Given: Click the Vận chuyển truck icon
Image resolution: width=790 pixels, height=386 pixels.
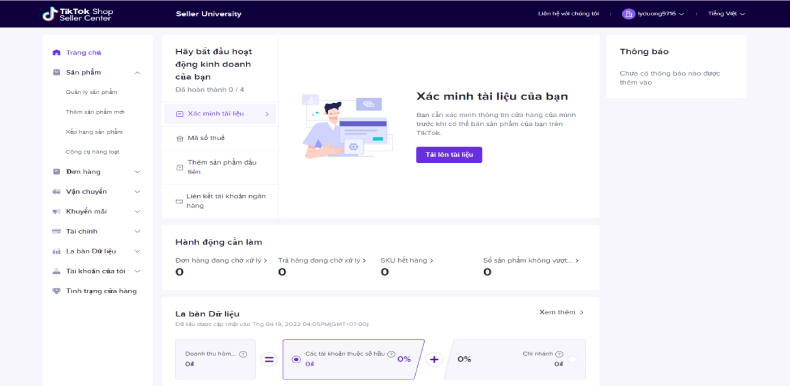Looking at the screenshot, I should 56,191.
